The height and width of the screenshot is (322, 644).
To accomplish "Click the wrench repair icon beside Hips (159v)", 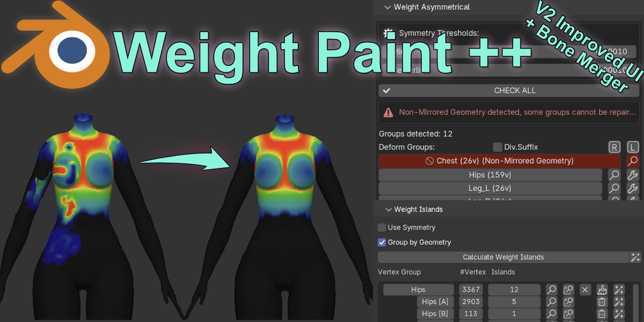I will click(x=633, y=175).
